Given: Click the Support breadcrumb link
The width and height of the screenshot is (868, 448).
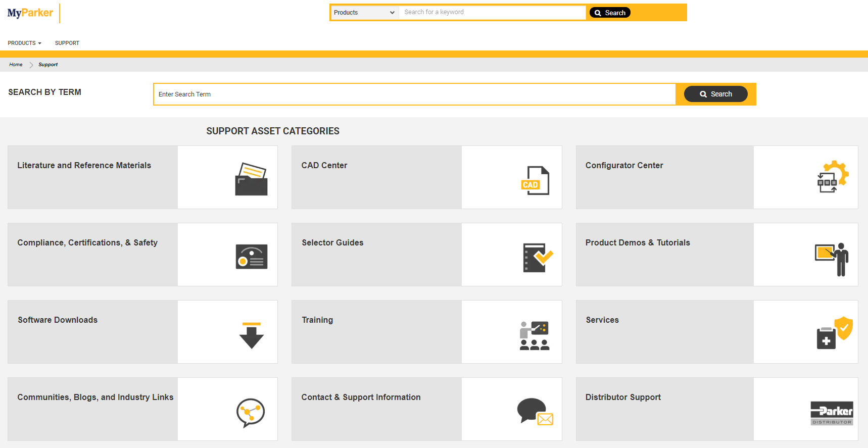Looking at the screenshot, I should pos(48,65).
